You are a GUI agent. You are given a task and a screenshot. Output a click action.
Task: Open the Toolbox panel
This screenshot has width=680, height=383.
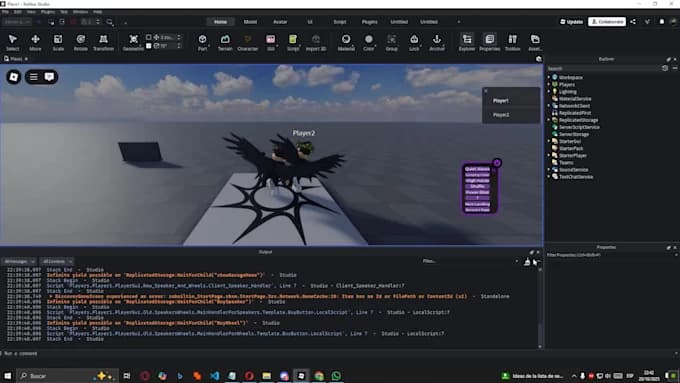[x=513, y=43]
